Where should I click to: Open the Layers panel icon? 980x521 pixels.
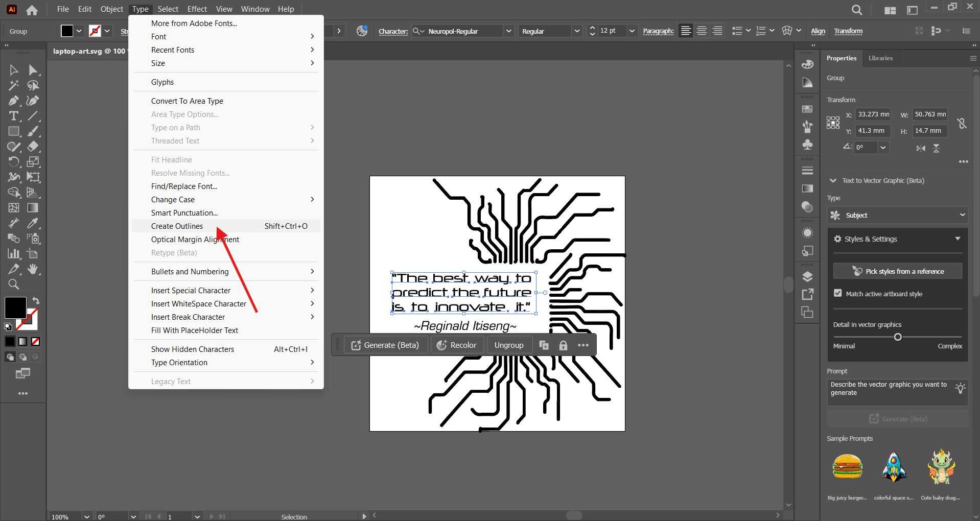click(807, 277)
